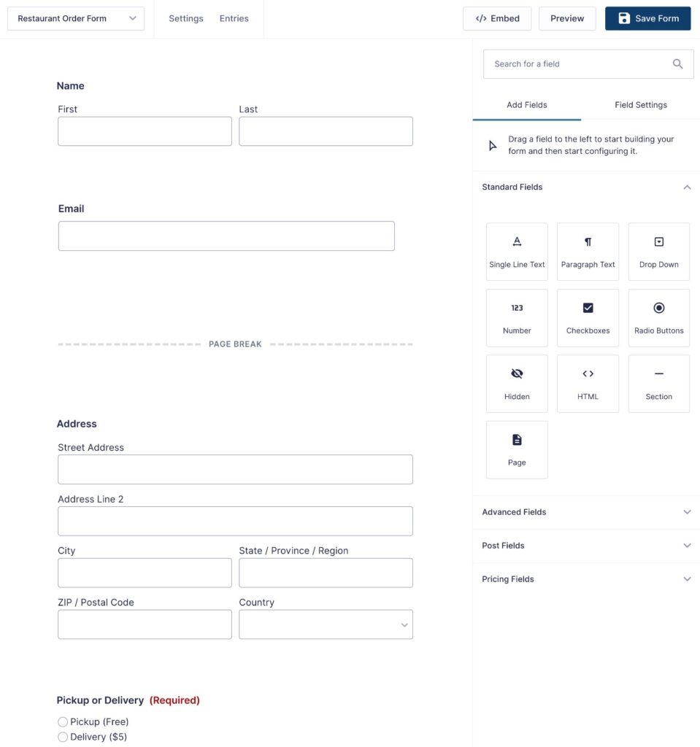Add a Paragraph Text field
Image resolution: width=700 pixels, height=747 pixels.
[588, 251]
